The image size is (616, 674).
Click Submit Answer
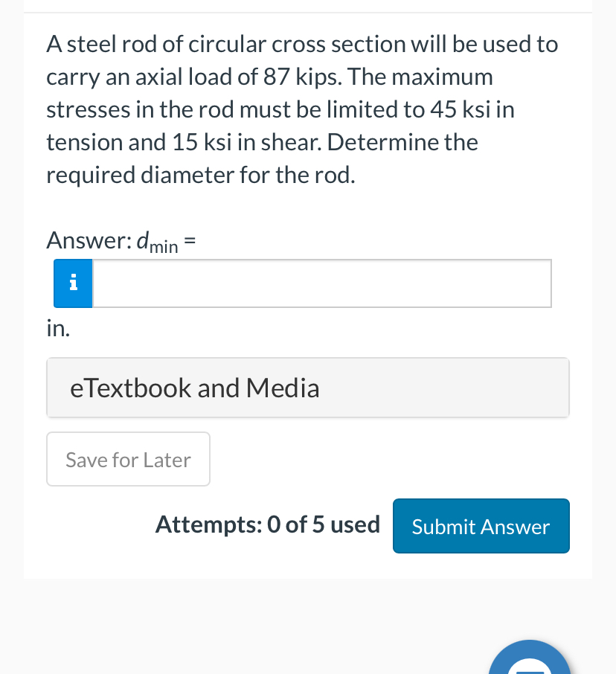pyautogui.click(x=481, y=526)
